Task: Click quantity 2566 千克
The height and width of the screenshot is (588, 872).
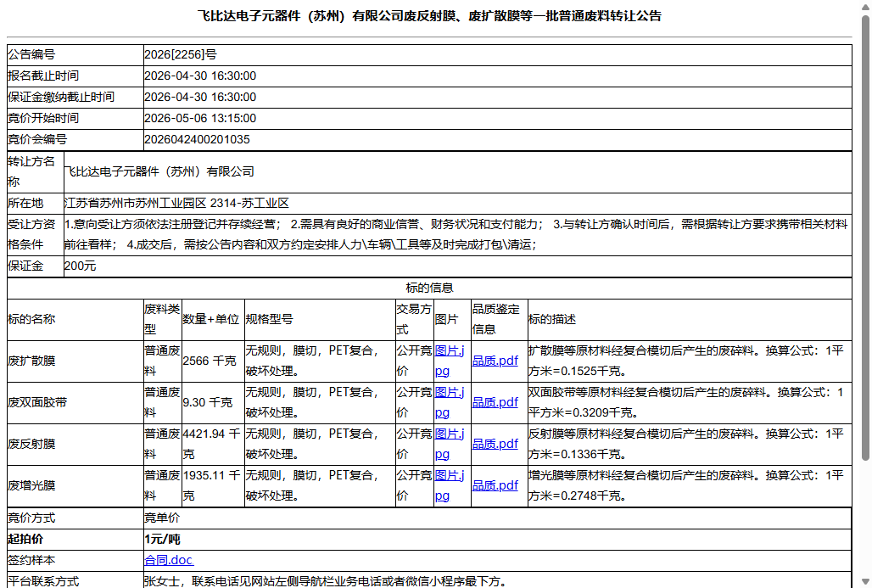Action: pos(210,361)
